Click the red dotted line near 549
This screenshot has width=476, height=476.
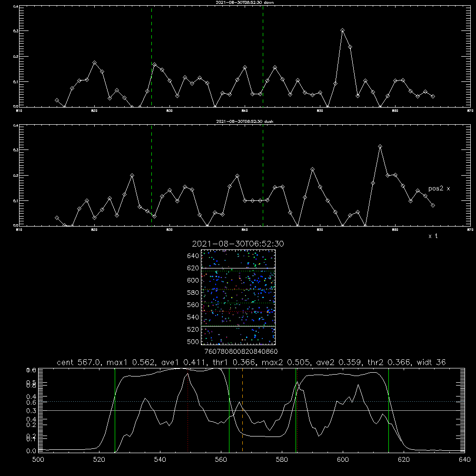(x=188, y=410)
